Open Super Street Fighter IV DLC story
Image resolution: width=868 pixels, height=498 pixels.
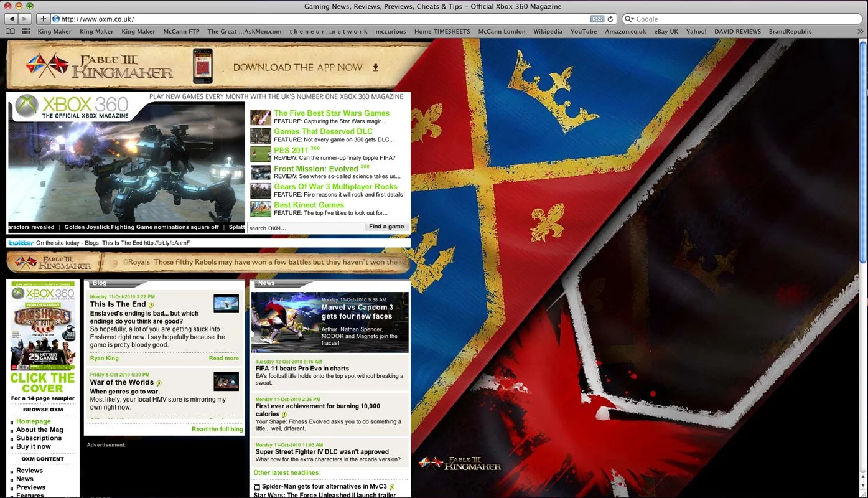322,452
